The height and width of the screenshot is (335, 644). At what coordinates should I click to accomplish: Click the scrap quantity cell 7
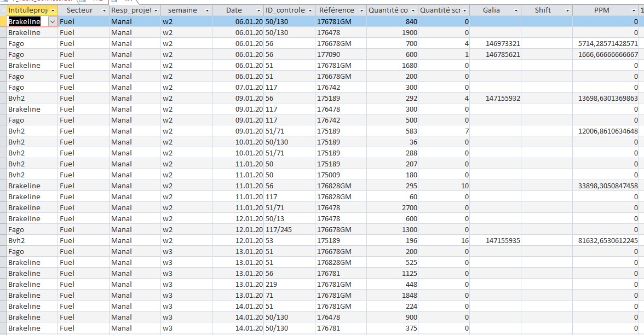tap(444, 131)
